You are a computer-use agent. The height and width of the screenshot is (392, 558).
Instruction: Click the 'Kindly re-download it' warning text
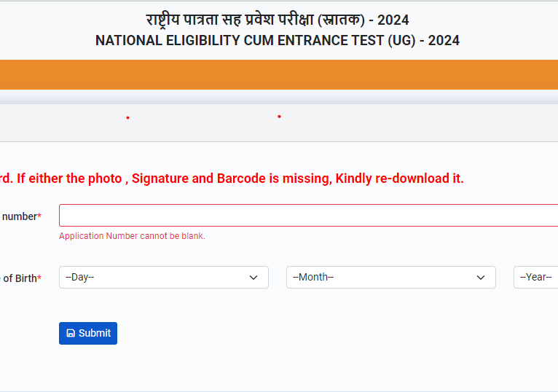tap(399, 179)
